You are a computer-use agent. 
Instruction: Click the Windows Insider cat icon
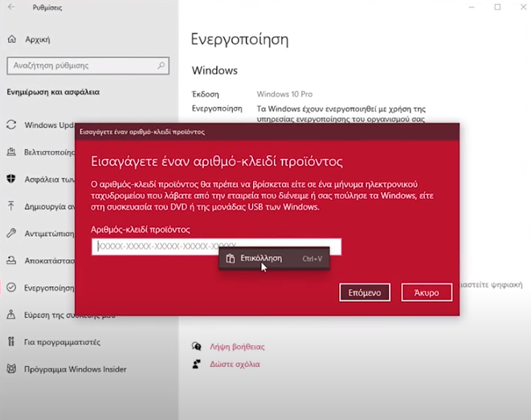tap(11, 369)
